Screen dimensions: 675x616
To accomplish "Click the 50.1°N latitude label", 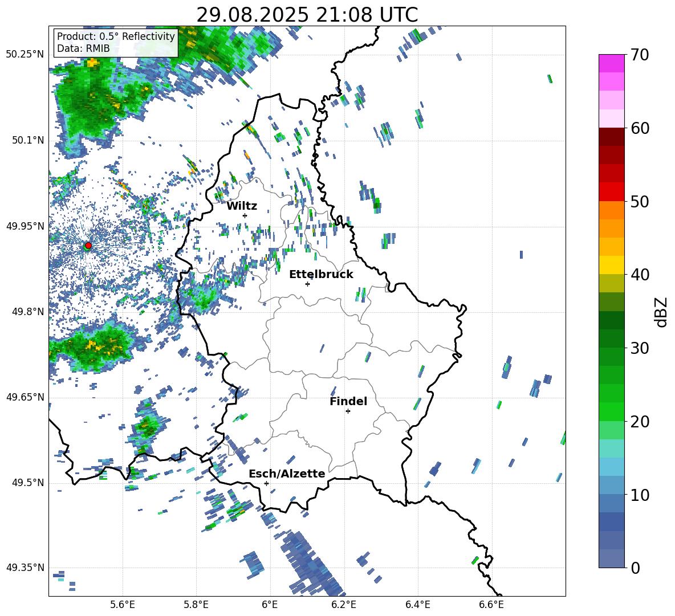I will [x=27, y=140].
